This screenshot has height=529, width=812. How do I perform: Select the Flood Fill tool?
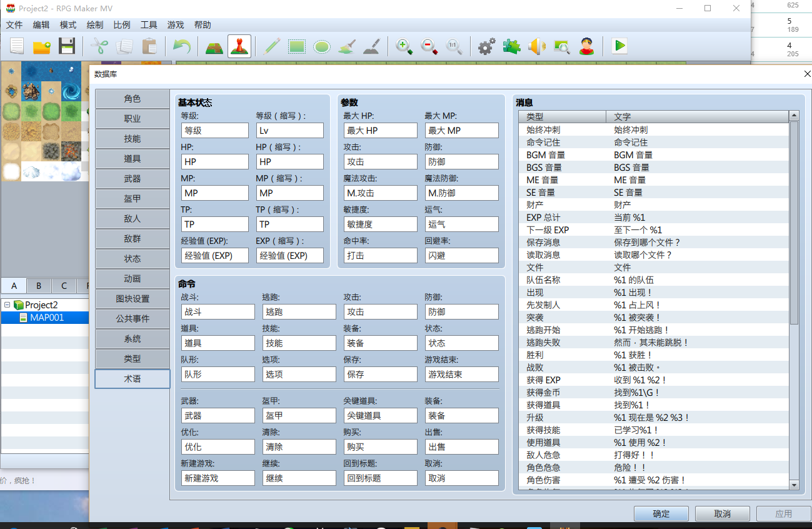point(347,46)
